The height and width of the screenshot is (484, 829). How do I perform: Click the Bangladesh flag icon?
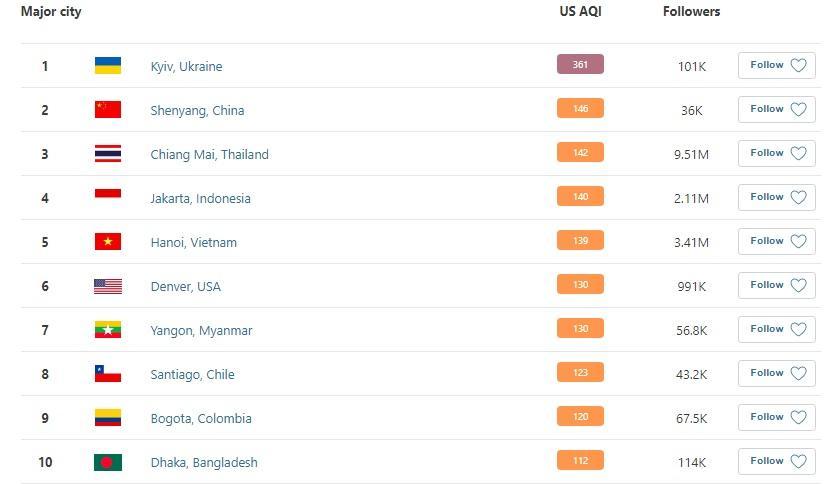coord(108,462)
